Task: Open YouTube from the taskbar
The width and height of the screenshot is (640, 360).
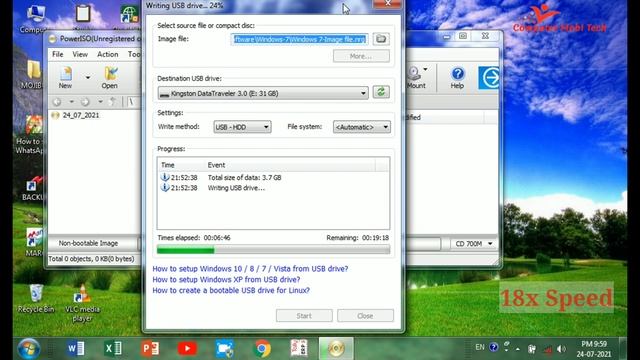Action: pyautogui.click(x=187, y=349)
